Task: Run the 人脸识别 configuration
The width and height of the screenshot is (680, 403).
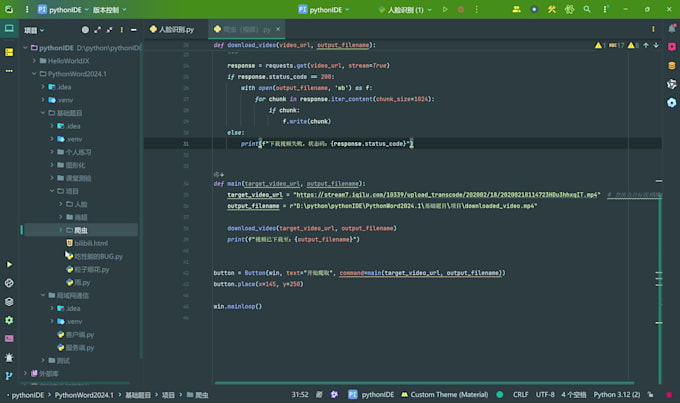Action: (x=444, y=9)
